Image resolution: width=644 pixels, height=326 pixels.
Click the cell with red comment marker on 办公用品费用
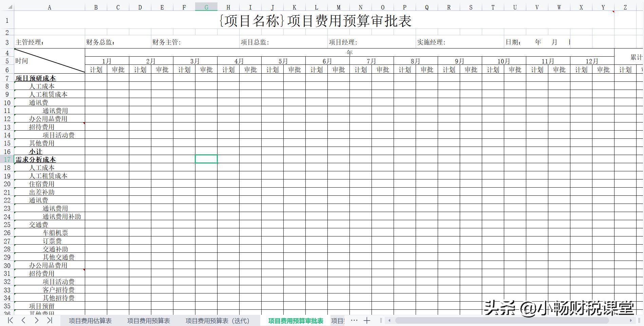pos(50,119)
